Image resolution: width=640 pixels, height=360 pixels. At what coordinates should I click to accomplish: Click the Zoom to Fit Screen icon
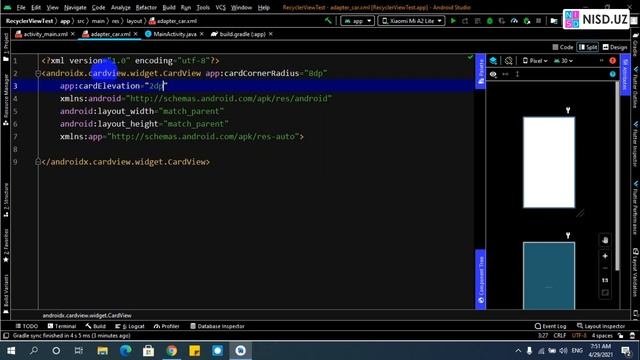[605, 293]
